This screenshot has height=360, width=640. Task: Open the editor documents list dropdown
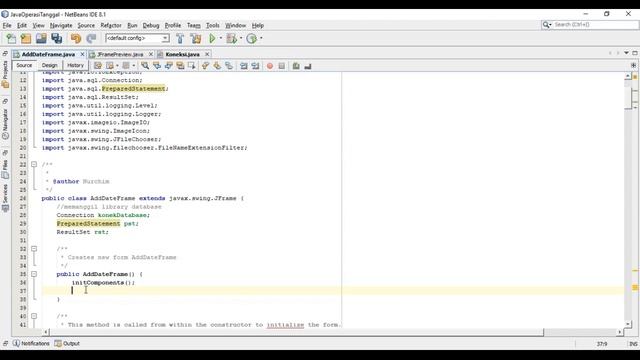click(x=626, y=53)
